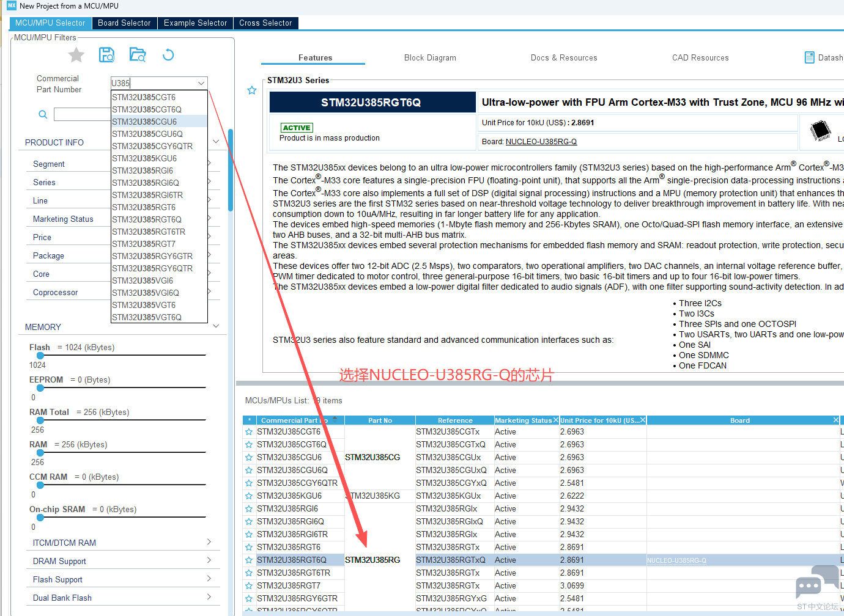The height and width of the screenshot is (616, 844).
Task: Select the STM32U385RGT6 table row
Action: point(543,548)
